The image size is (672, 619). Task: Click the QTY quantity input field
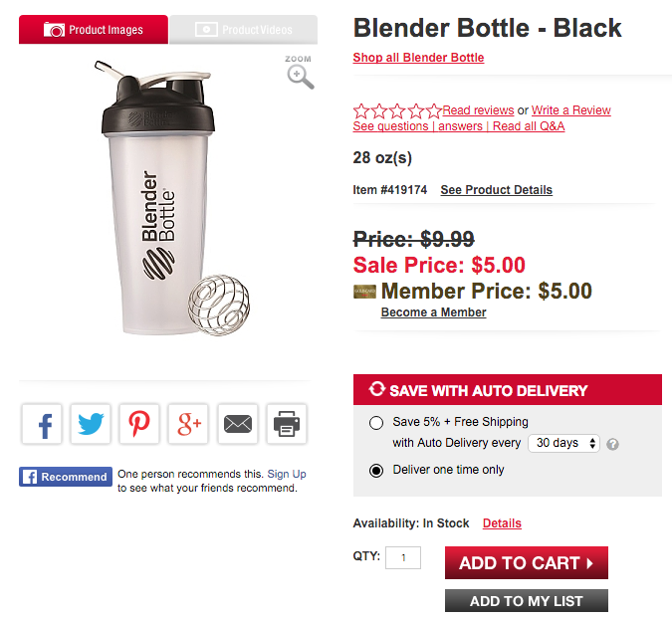click(403, 557)
